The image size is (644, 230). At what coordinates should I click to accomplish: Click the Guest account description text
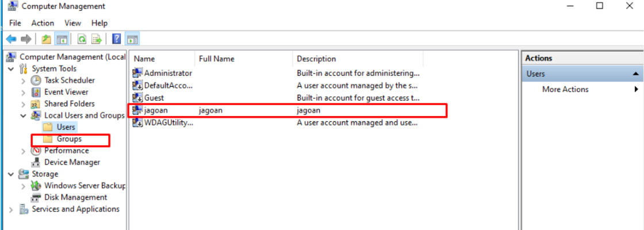coord(358,98)
